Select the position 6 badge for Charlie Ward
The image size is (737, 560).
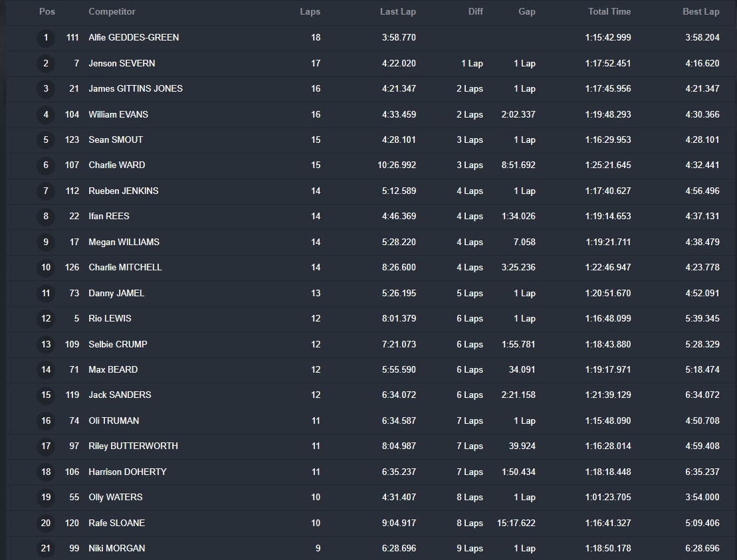click(46, 165)
